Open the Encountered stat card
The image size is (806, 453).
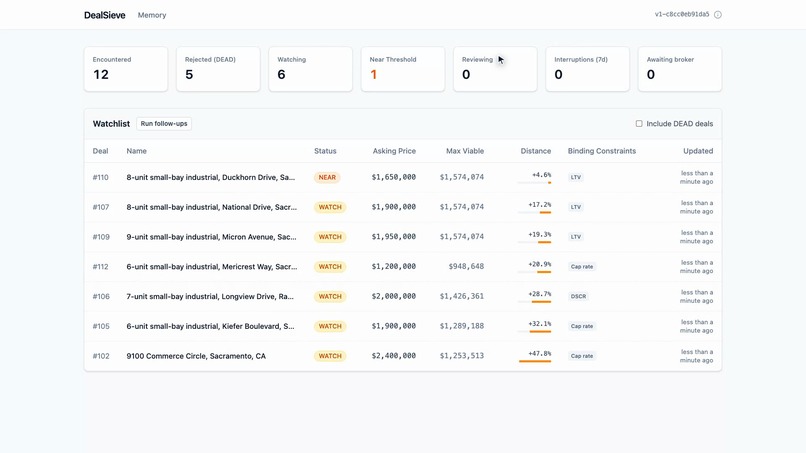click(126, 69)
